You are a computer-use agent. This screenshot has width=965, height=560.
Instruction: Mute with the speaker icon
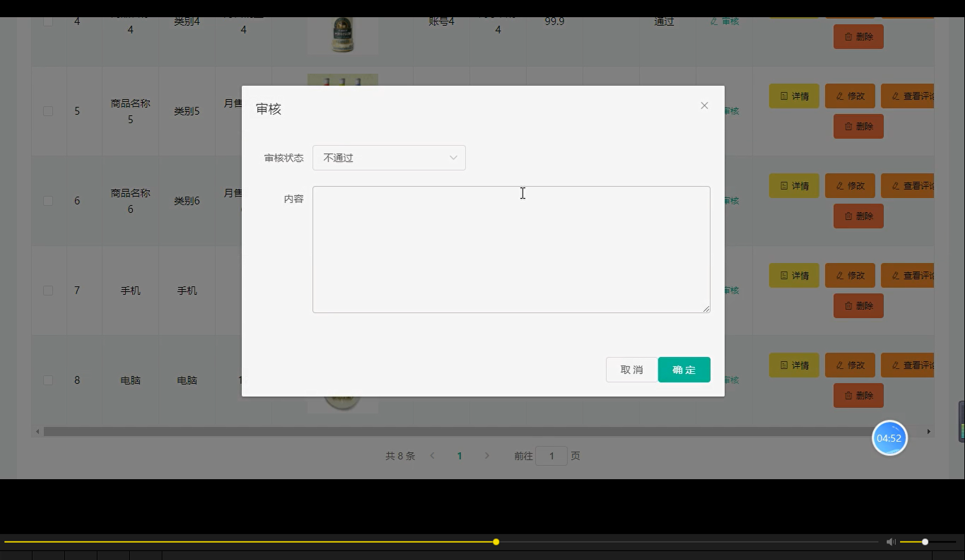[891, 542]
